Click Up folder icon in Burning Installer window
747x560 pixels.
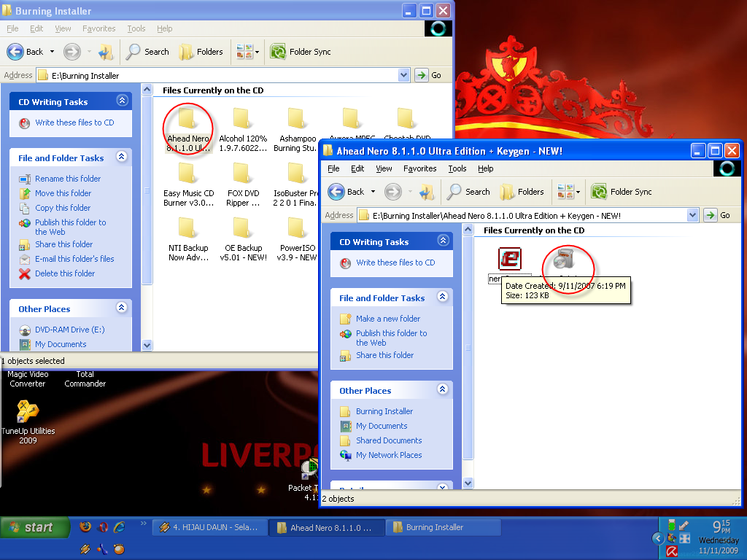pos(105,52)
